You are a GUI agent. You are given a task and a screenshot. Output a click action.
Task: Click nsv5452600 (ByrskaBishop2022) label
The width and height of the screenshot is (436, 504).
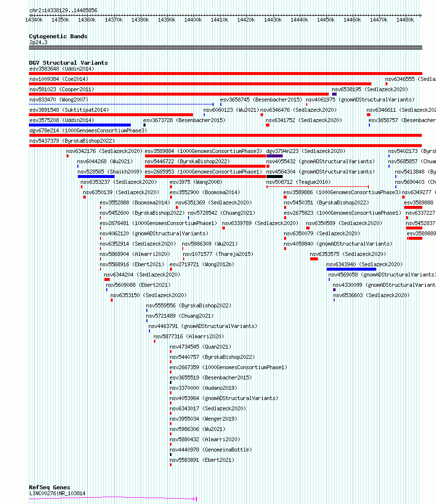pyautogui.click(x=142, y=213)
